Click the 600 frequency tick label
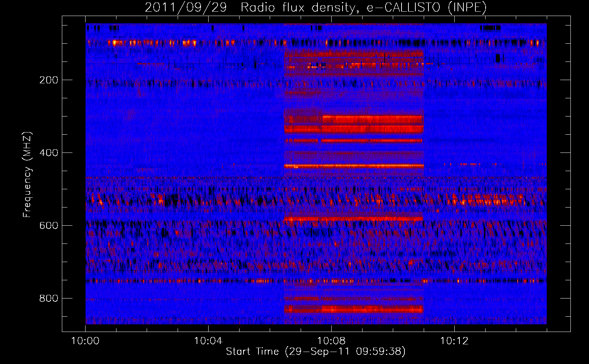Screen dimensions: 589x364 [49, 226]
